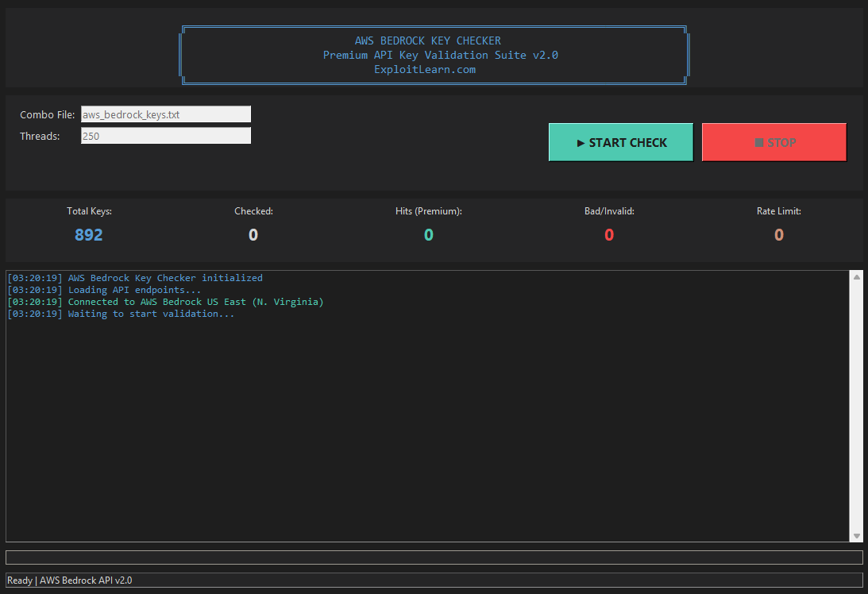The image size is (868, 594).
Task: Click the "Ready | AWS Bedrock API v2.0" status text
Action: (x=69, y=580)
